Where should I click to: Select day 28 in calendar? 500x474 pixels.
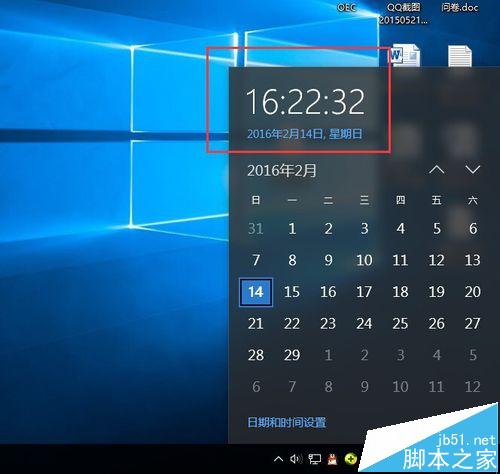(x=256, y=355)
